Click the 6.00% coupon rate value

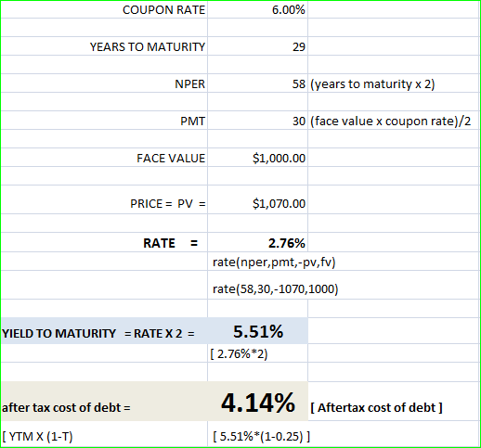point(288,10)
